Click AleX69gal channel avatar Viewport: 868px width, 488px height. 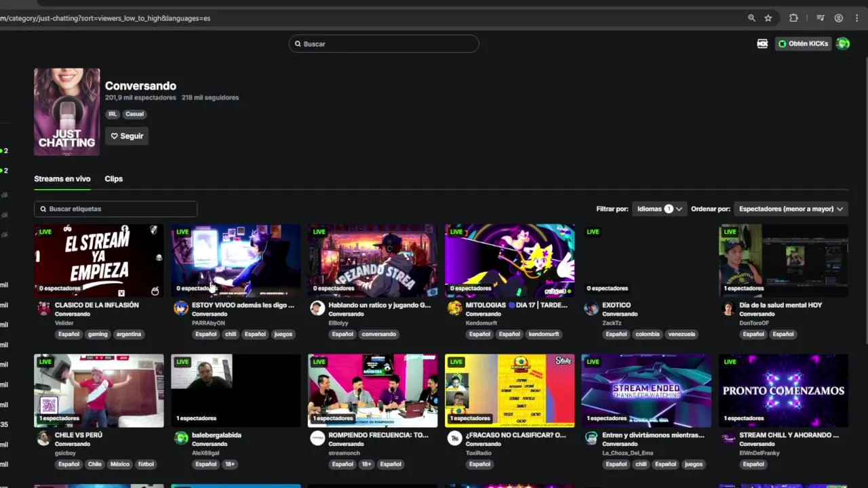180,439
